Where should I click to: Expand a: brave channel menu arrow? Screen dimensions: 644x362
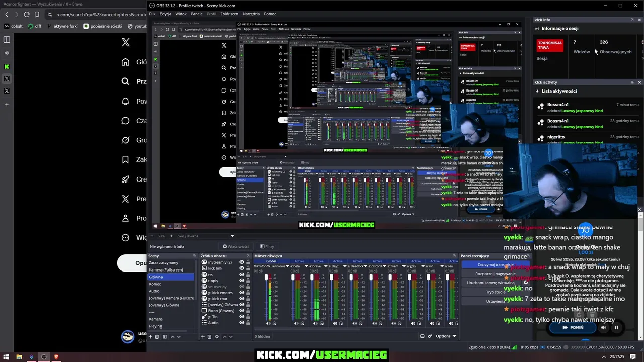pos(326,266)
